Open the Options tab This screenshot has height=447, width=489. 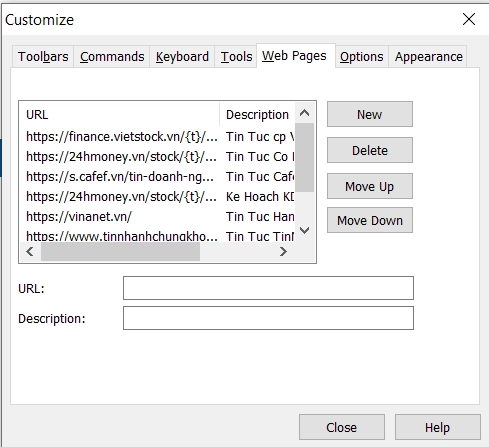pos(362,57)
